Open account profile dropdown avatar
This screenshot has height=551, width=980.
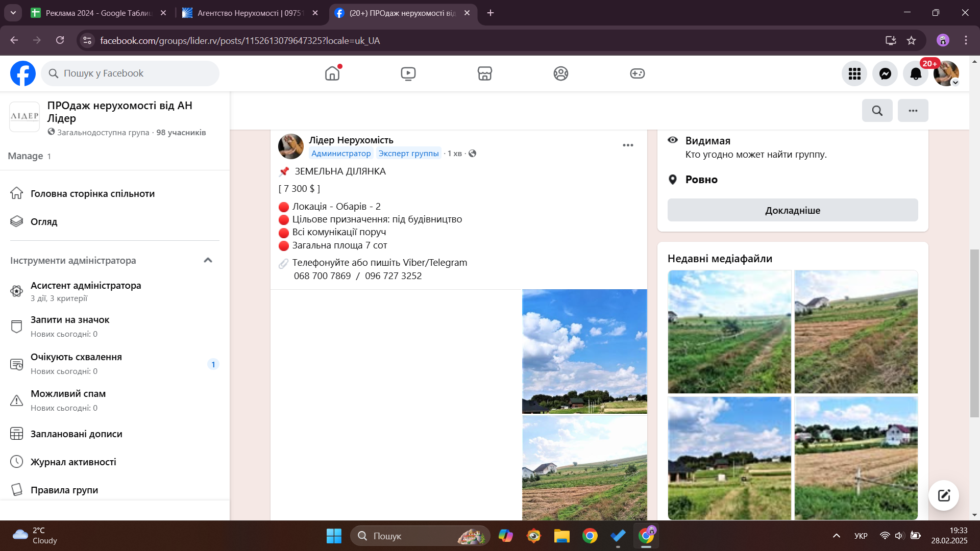946,73
